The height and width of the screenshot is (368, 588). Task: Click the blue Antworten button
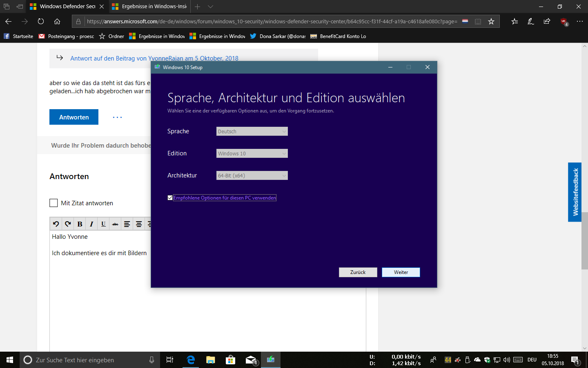[74, 117]
